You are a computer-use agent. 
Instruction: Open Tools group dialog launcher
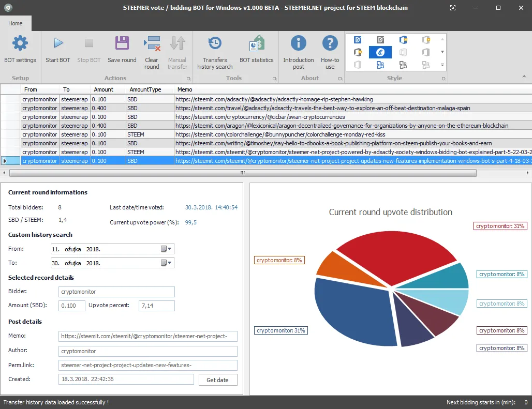274,79
